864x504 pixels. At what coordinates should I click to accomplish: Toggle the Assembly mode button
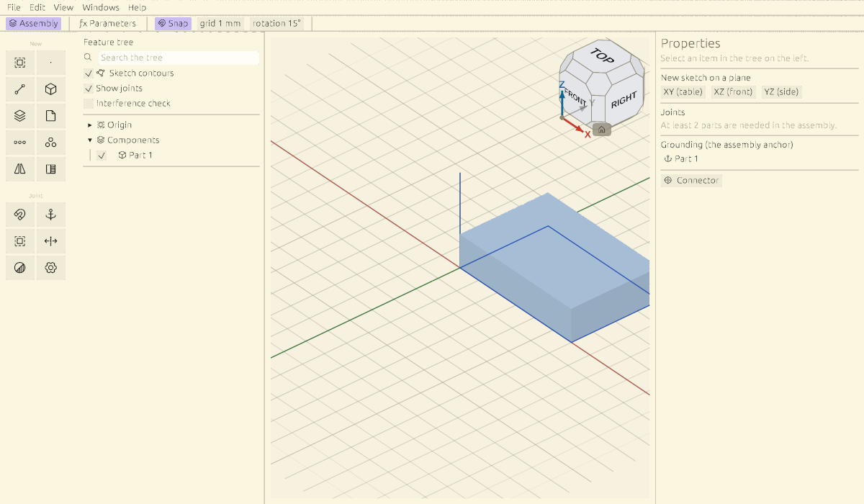pos(33,24)
